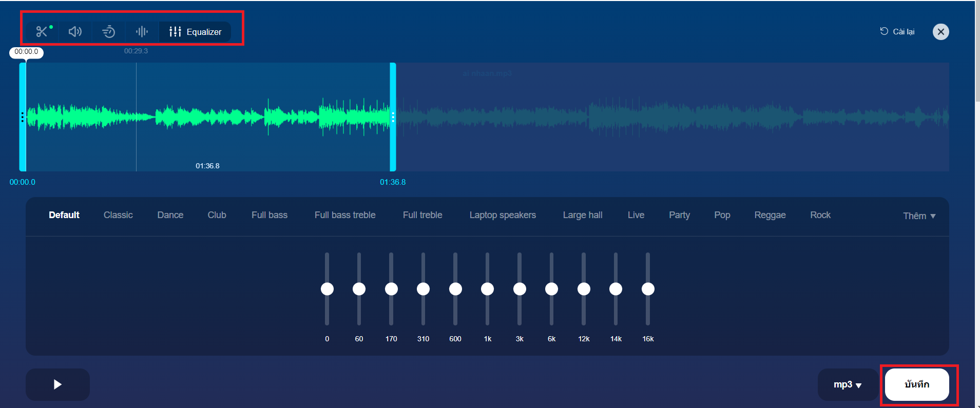The image size is (980, 408).
Task: Click the start time 00:00.0 label below waveform
Action: tap(23, 182)
